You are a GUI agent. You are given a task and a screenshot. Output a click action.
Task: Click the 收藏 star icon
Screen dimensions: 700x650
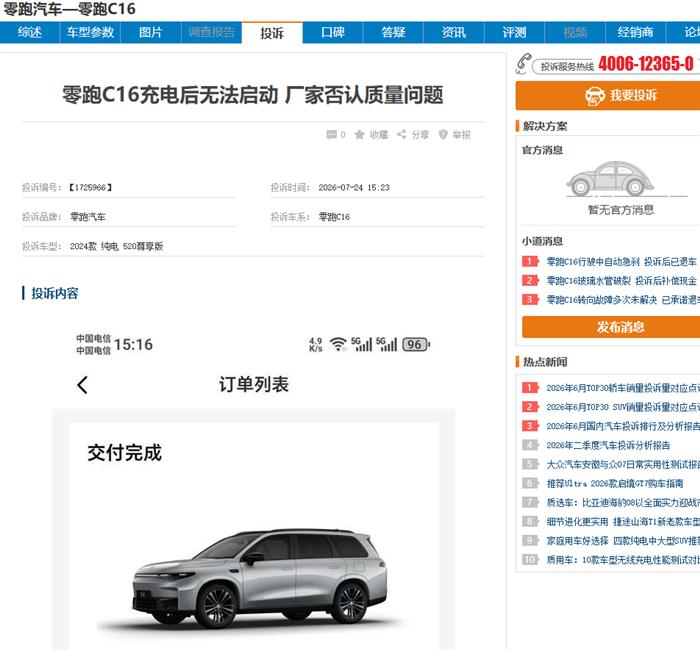(359, 134)
